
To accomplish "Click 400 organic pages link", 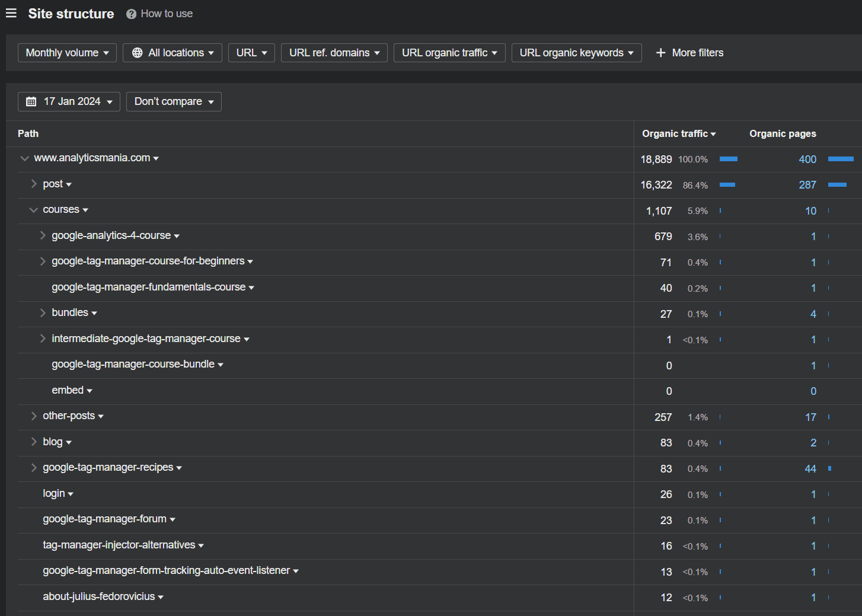I will [x=807, y=159].
